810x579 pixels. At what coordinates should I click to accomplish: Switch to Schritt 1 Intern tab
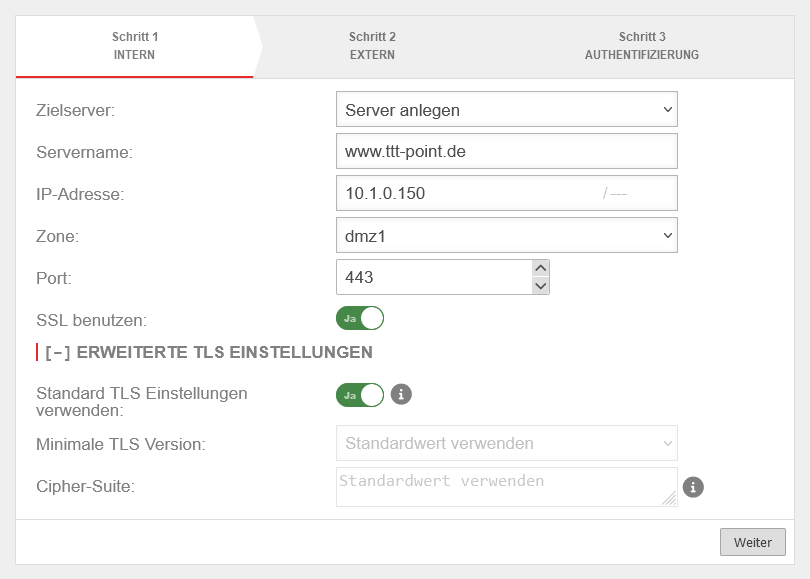135,46
